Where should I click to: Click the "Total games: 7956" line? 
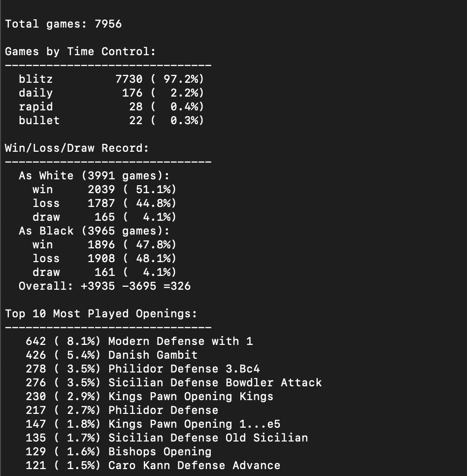[63, 24]
